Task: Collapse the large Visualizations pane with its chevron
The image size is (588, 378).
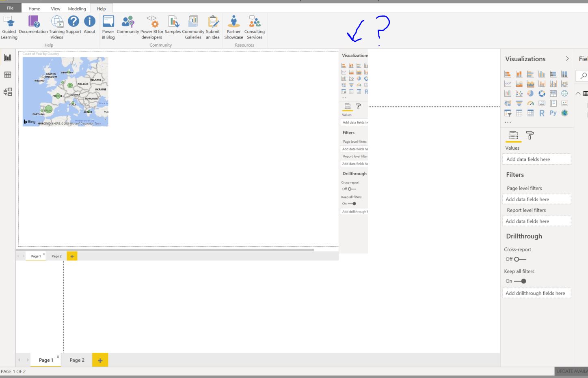Action: [x=567, y=59]
